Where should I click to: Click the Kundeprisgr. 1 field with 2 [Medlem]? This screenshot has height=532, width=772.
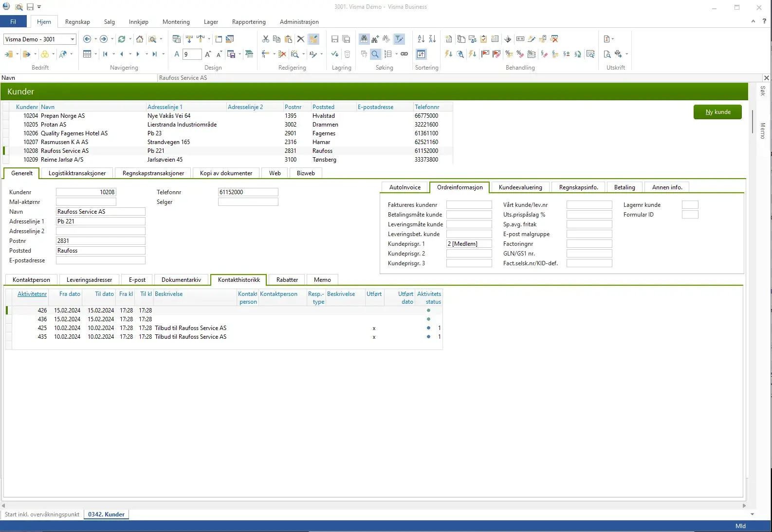[469, 244]
